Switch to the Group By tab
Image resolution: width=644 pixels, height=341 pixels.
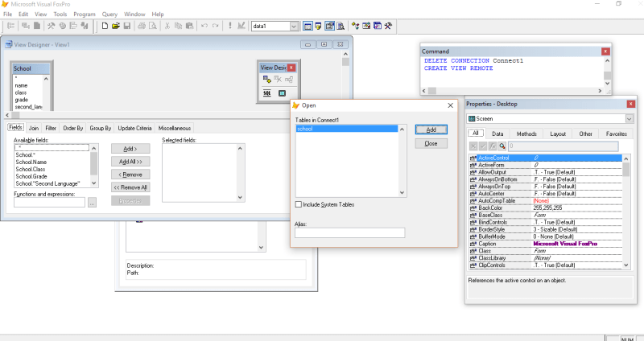pos(100,128)
